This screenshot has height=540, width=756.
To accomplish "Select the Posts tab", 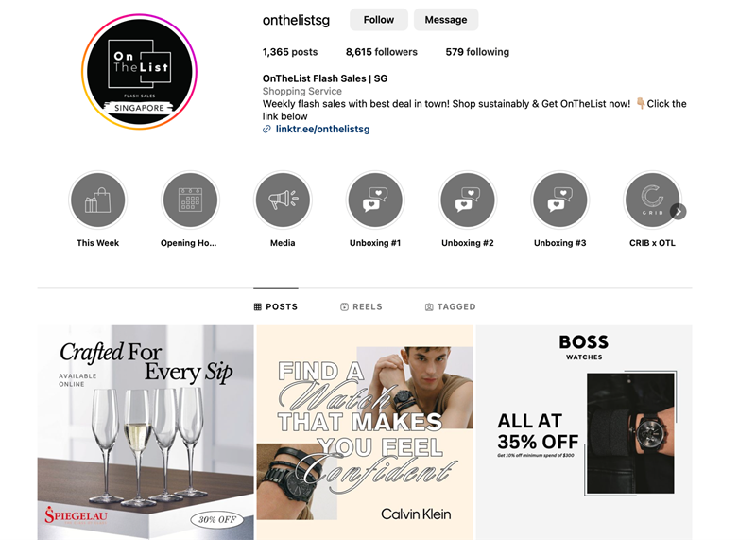I will click(x=276, y=307).
